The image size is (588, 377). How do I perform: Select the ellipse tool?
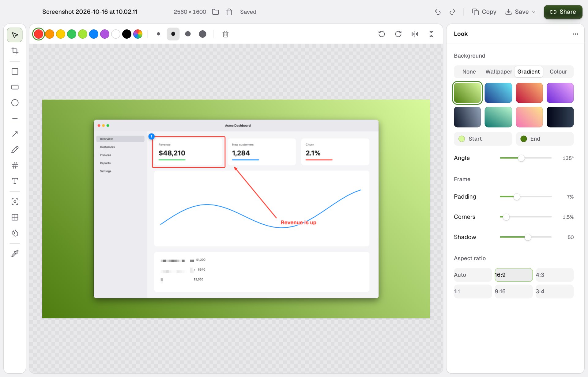(15, 103)
